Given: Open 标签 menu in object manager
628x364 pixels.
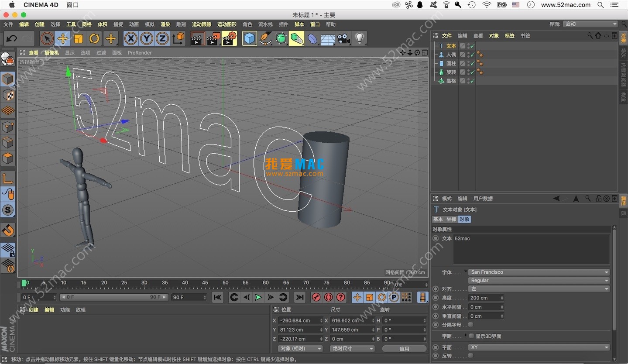Looking at the screenshot, I should pos(509,36).
